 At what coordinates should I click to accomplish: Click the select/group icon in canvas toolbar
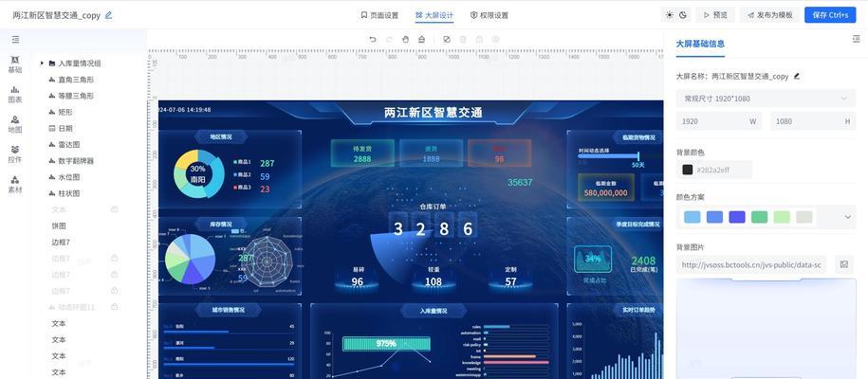click(x=447, y=39)
